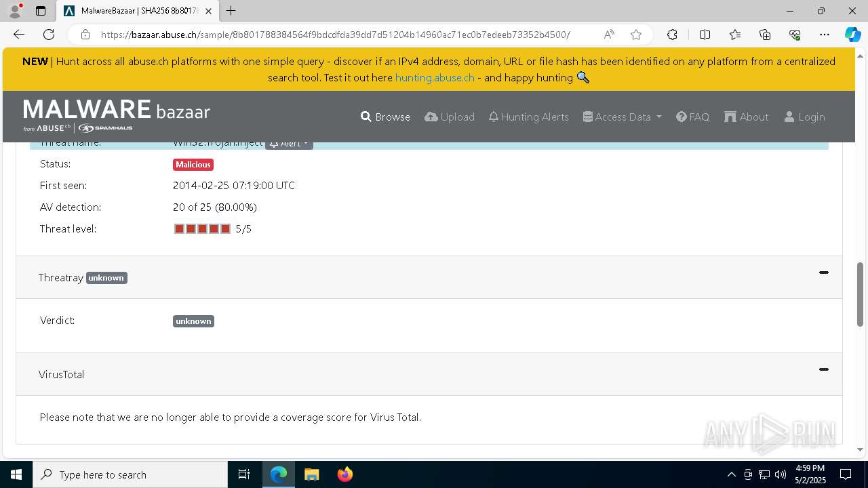This screenshot has height=488, width=868.
Task: Open browser extensions menu
Action: 672,35
